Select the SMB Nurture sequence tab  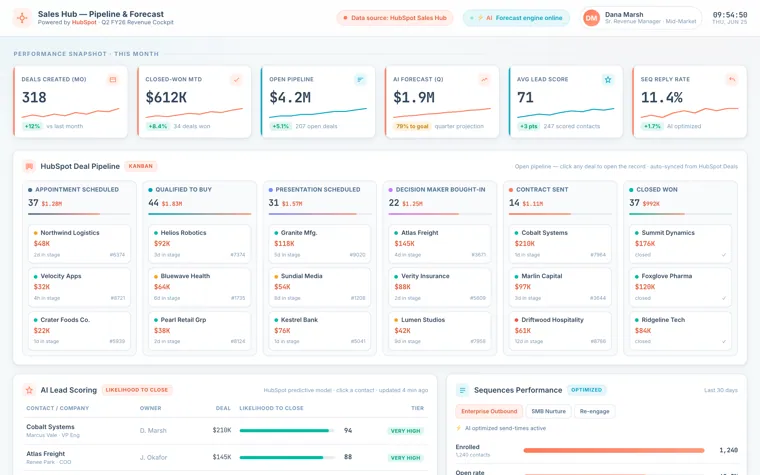pyautogui.click(x=548, y=412)
